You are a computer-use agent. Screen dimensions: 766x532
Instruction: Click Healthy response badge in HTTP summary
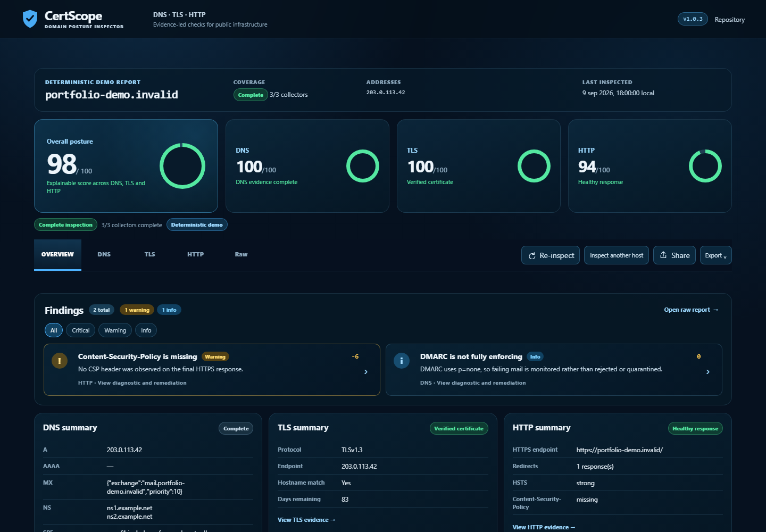(695, 428)
